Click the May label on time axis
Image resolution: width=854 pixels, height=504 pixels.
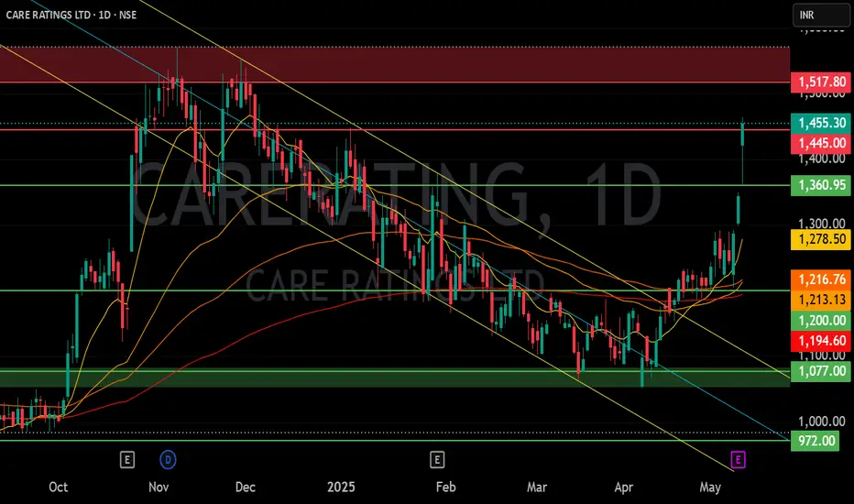[x=710, y=487]
